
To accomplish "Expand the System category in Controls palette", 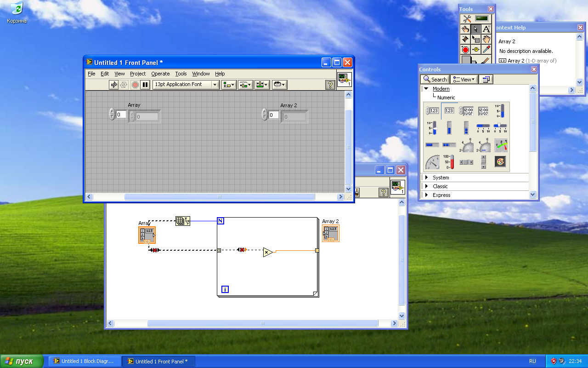I will pos(426,178).
